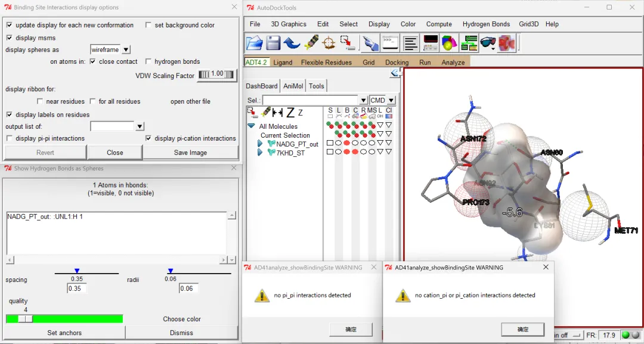Open the CMD dropdown arrow

[391, 100]
